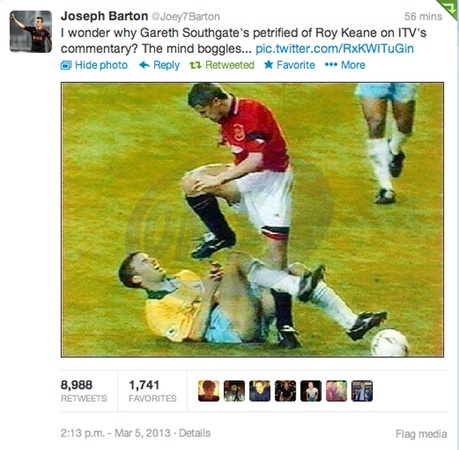Screen dimensions: 459x450
Task: Hide the tweet photo
Action: click(94, 65)
